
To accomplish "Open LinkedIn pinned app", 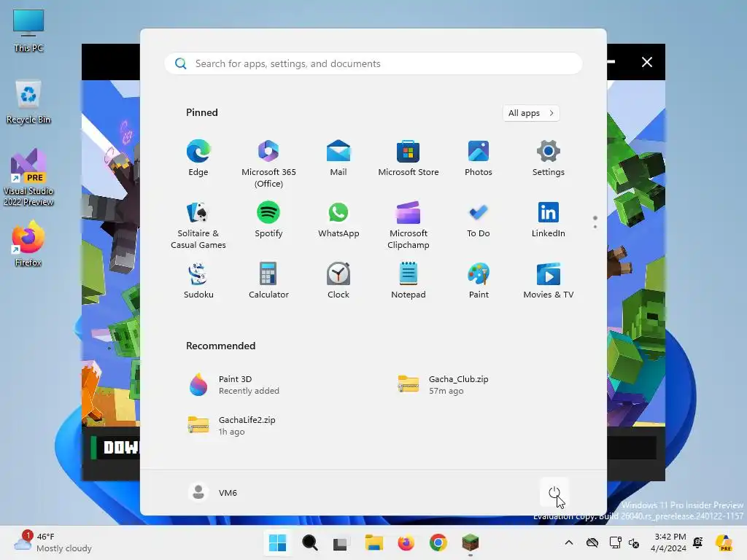I will tap(549, 219).
